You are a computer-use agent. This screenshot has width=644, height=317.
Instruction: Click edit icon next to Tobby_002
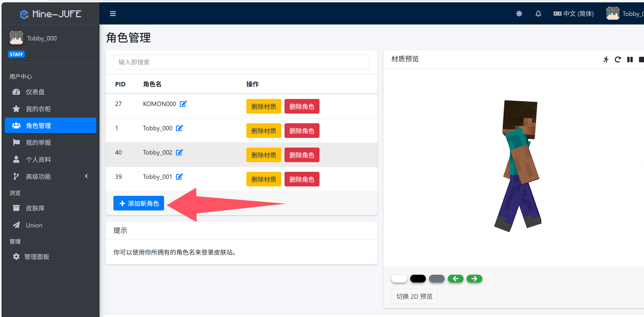(179, 152)
